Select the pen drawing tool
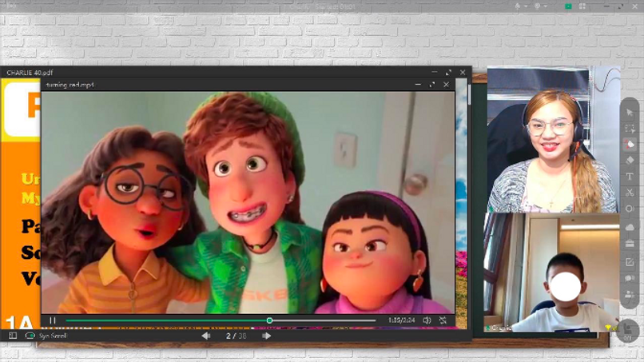The image size is (644, 362). (x=630, y=145)
